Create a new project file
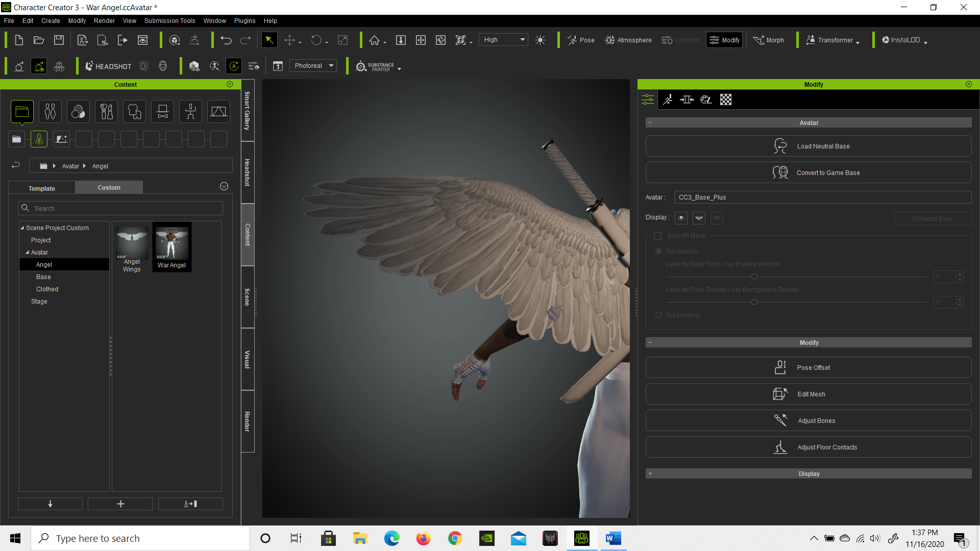Image resolution: width=980 pixels, height=551 pixels. coord(19,40)
